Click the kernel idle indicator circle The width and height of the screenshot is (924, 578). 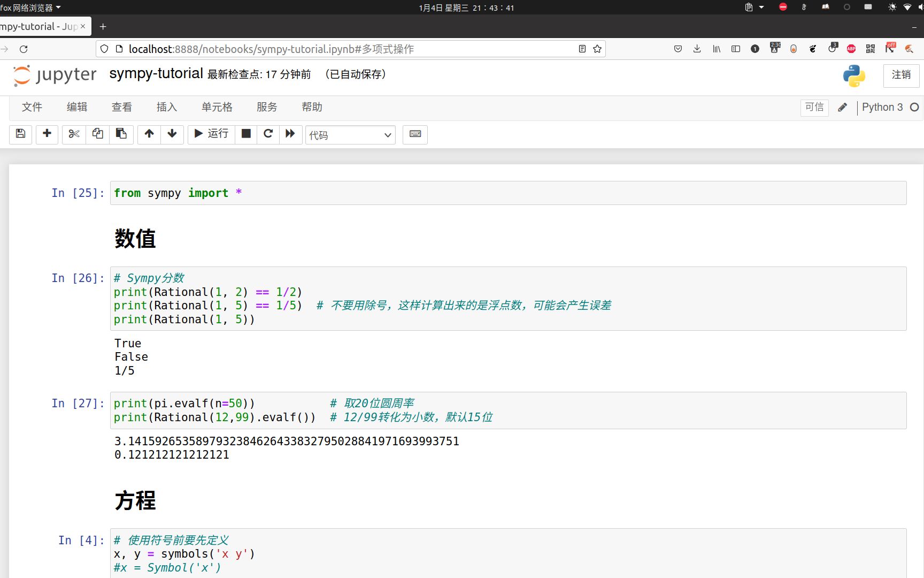point(914,107)
